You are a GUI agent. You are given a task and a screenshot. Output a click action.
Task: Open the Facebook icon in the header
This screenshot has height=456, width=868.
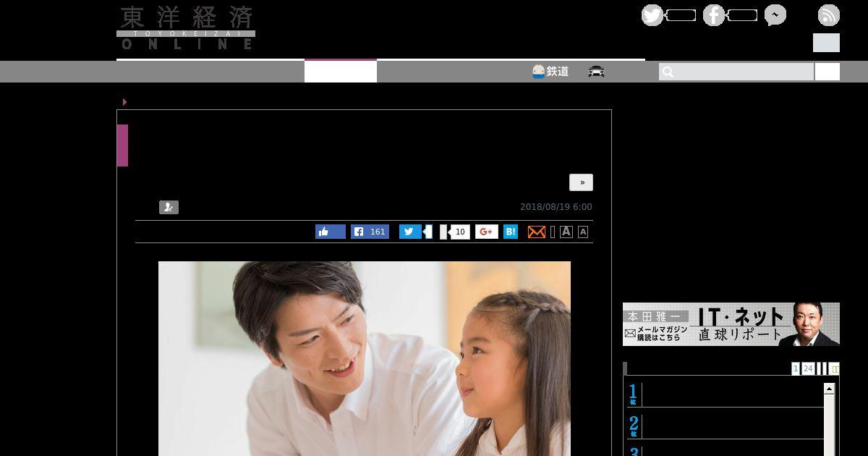click(x=714, y=15)
